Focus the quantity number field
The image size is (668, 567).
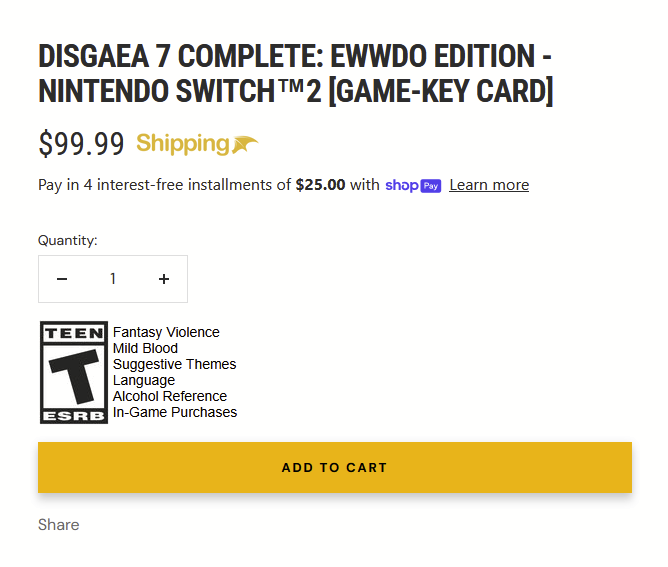[x=113, y=279]
